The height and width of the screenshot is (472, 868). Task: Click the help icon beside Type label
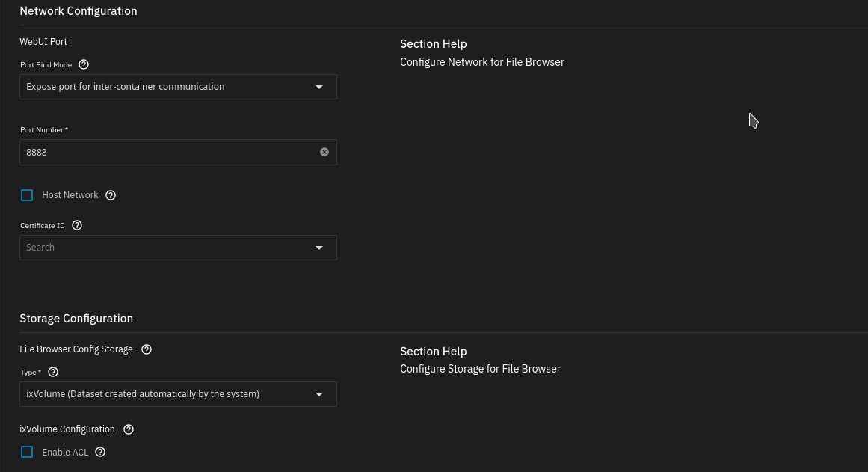point(53,372)
